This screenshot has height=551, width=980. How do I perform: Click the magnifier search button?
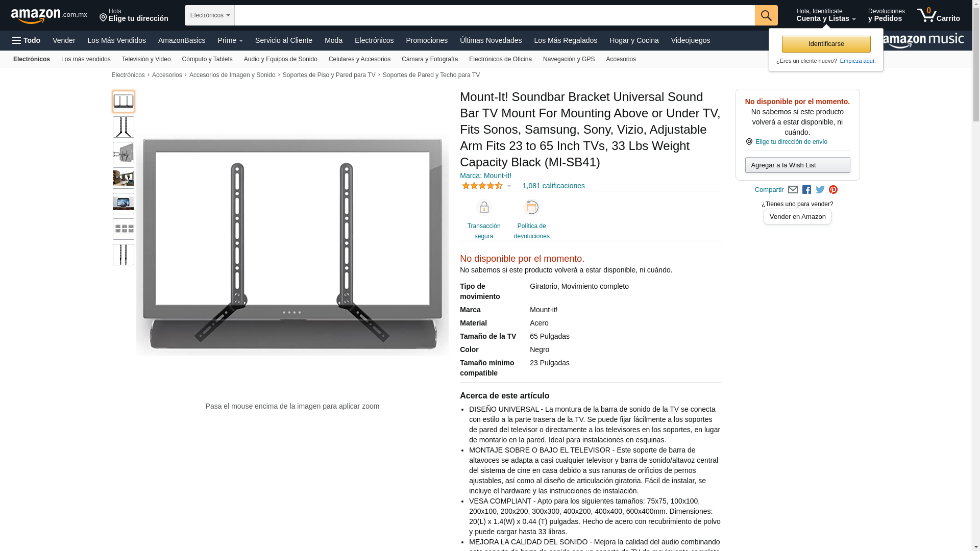point(766,15)
